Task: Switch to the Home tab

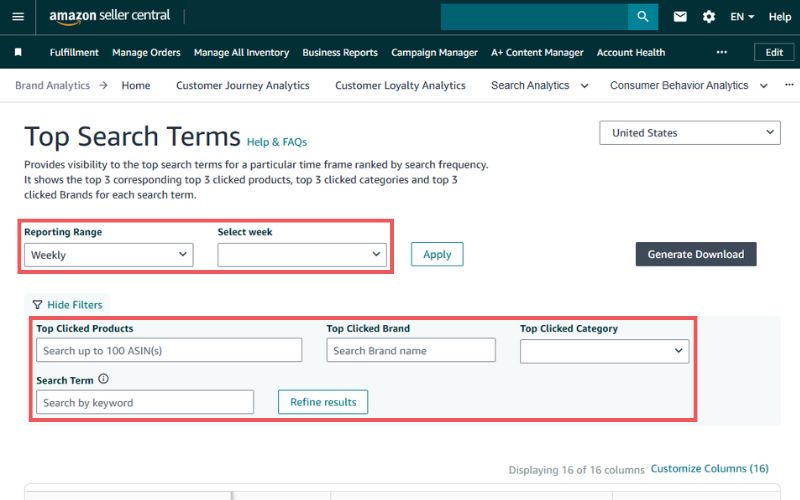Action: point(136,85)
